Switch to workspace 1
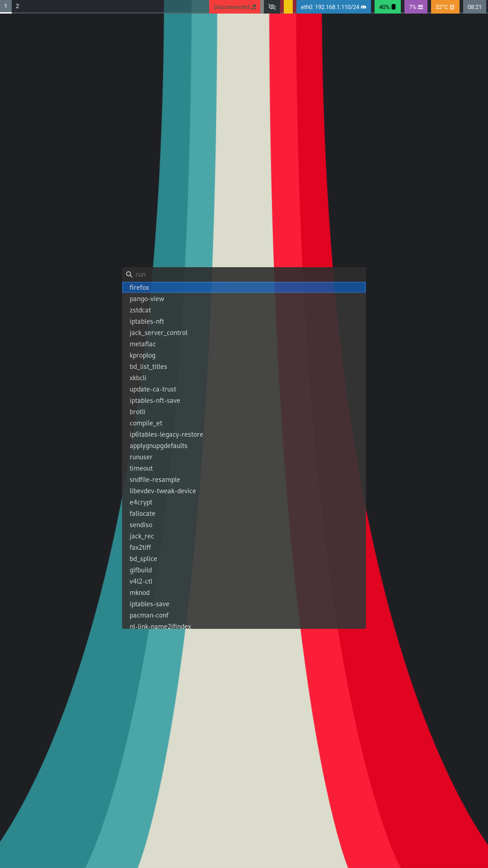Image resolution: width=488 pixels, height=868 pixels. coord(5,6)
